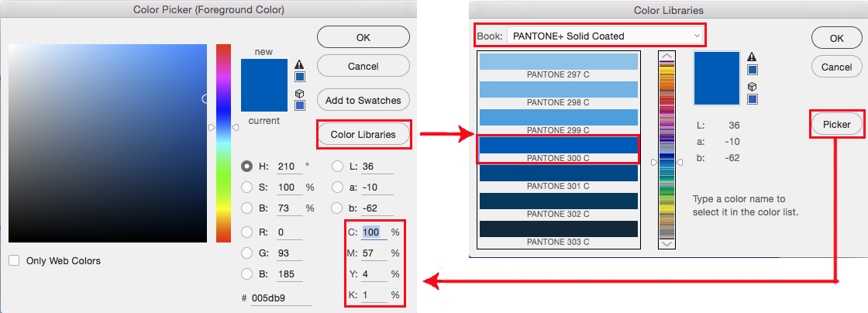
Task: Click Cancel in the Color Picker dialog
Action: [363, 67]
